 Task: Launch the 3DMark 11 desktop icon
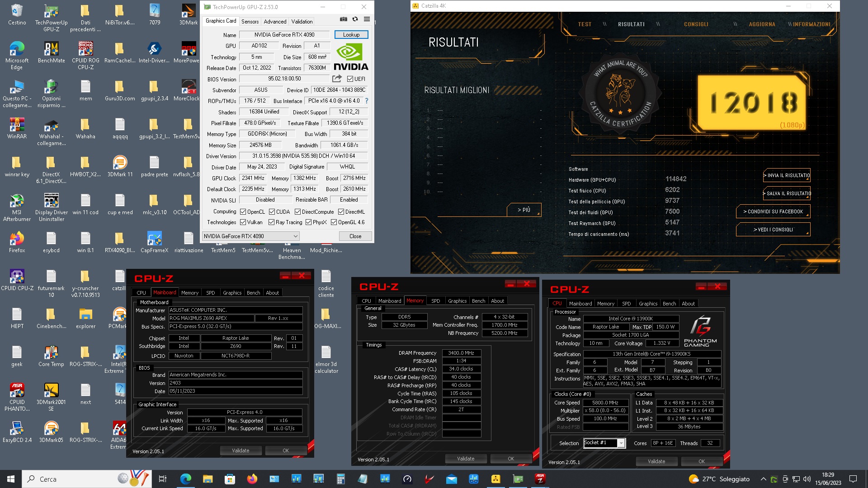(120, 166)
